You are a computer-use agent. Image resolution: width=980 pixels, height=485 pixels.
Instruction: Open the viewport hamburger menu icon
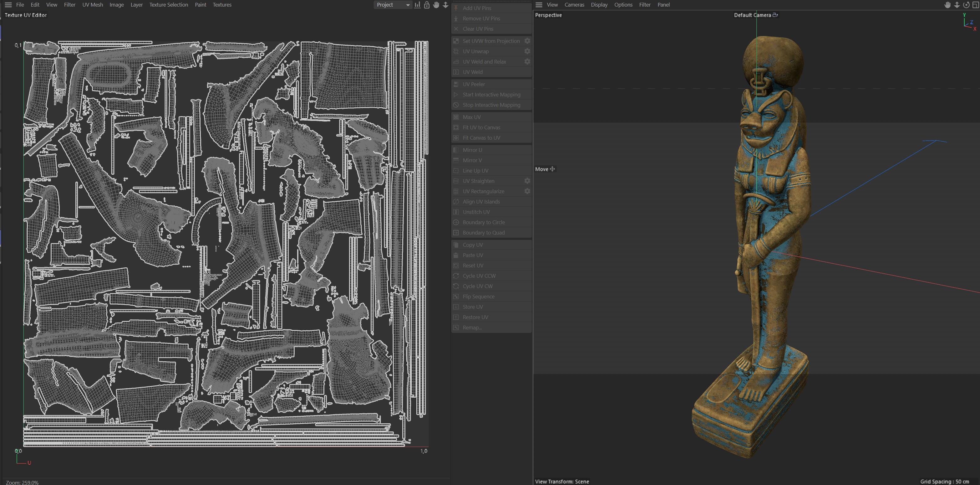coord(539,5)
